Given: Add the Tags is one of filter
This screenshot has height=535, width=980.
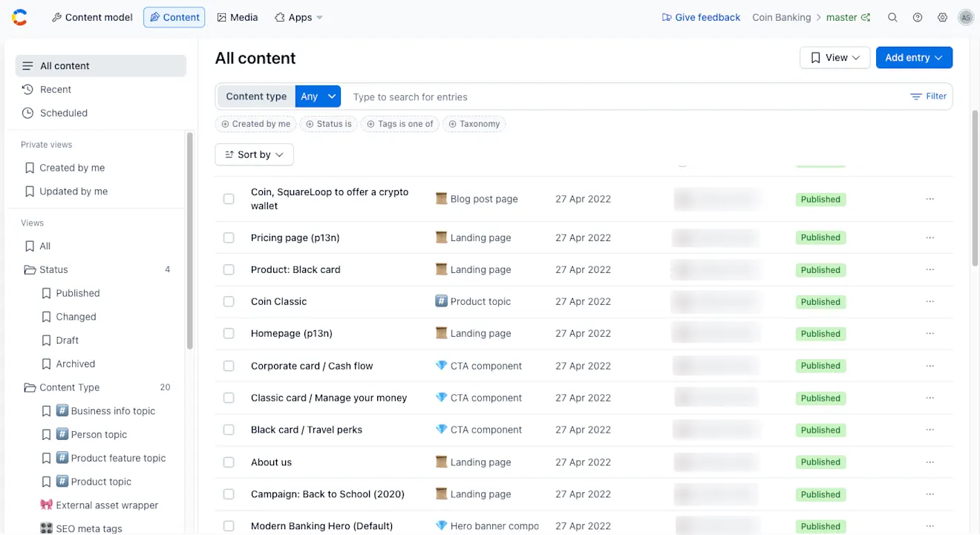Looking at the screenshot, I should pyautogui.click(x=400, y=124).
